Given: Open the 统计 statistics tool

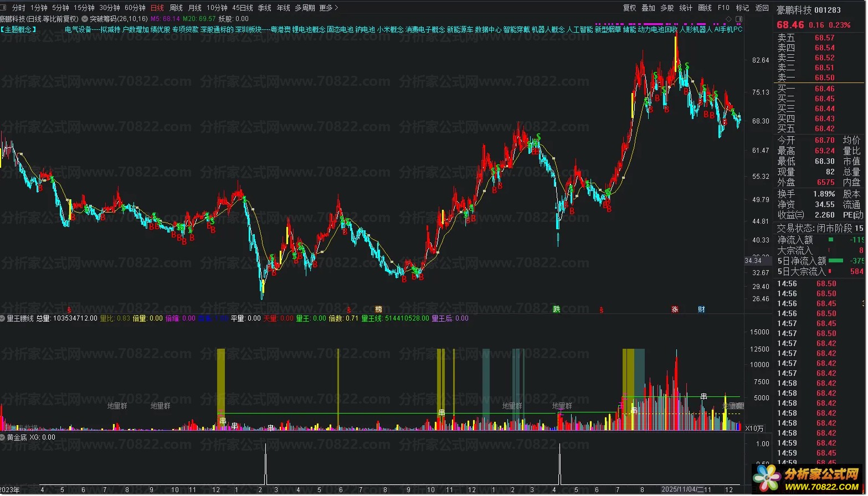Looking at the screenshot, I should click(x=686, y=8).
